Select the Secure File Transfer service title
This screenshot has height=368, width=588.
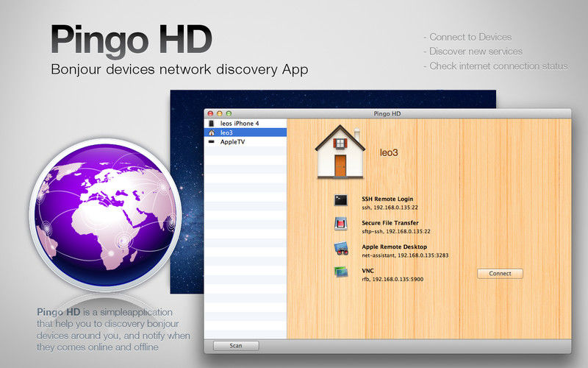pos(390,223)
